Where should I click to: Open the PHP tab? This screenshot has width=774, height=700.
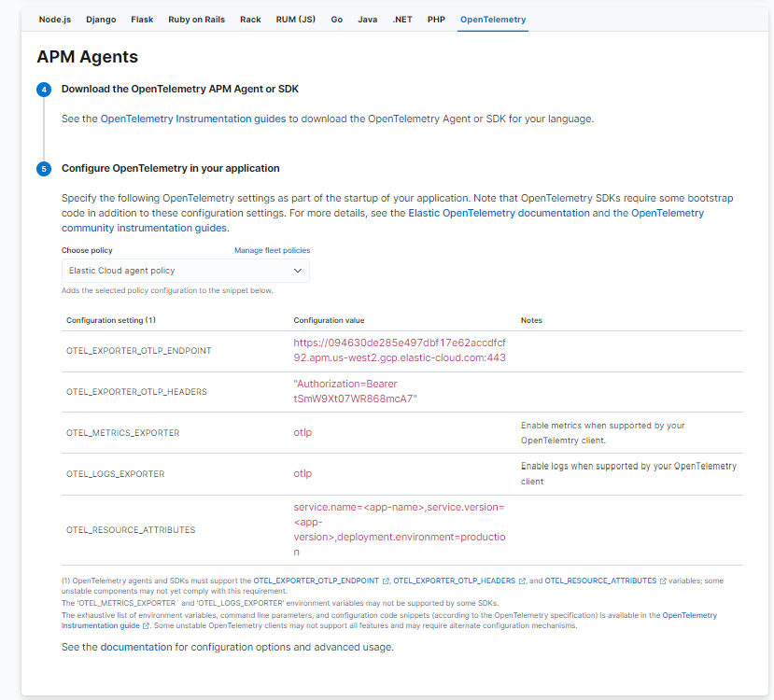pyautogui.click(x=436, y=19)
